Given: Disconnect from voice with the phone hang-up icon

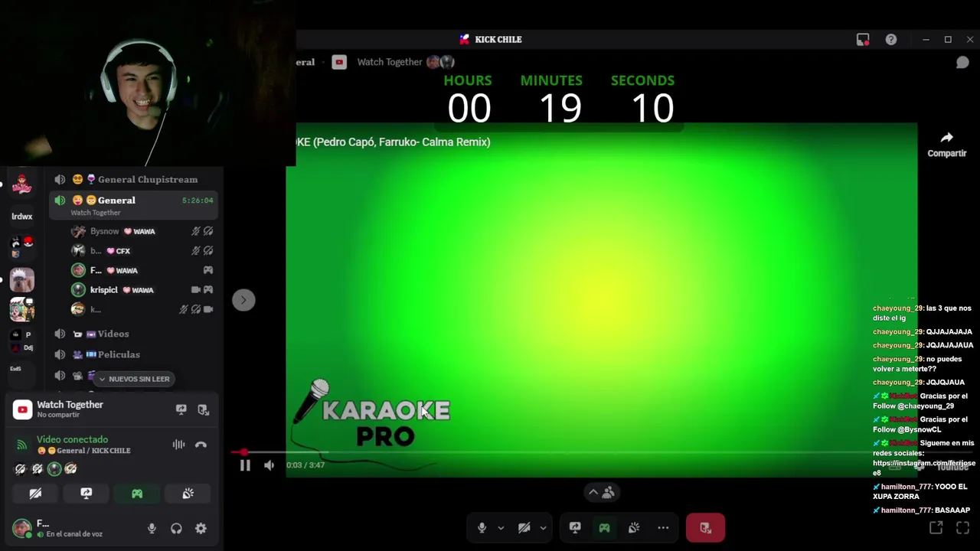Looking at the screenshot, I should (x=201, y=445).
